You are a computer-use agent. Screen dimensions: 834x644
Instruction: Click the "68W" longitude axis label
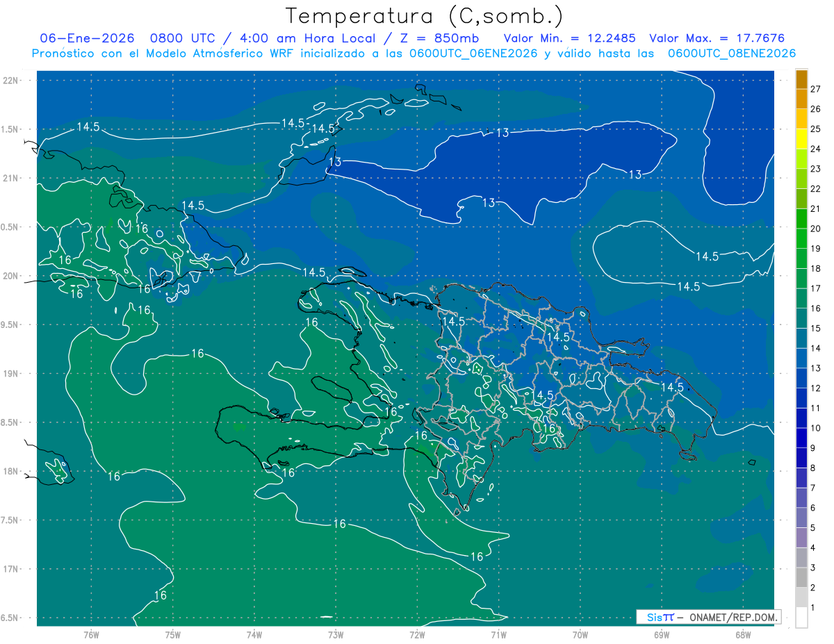coord(743,634)
